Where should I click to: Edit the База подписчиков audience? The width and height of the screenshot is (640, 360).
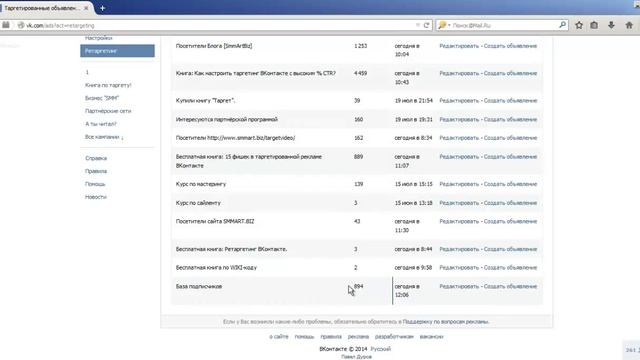459,287
